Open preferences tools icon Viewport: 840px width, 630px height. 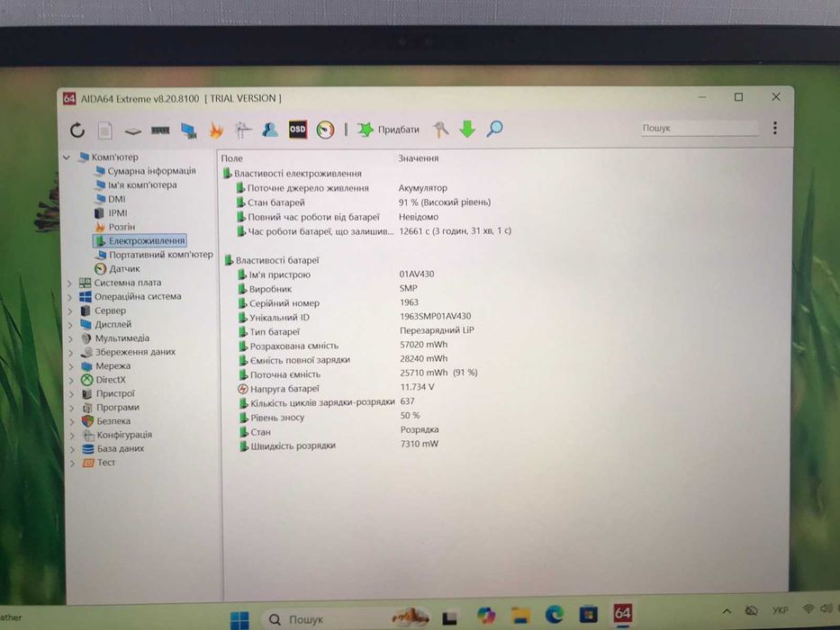[441, 129]
